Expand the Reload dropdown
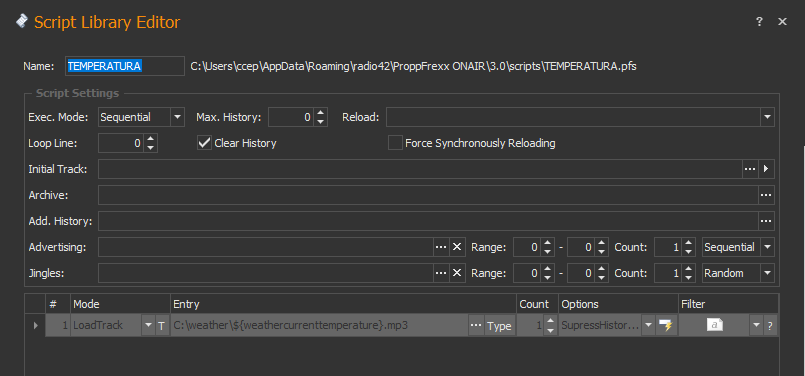The image size is (805, 376). pos(767,117)
